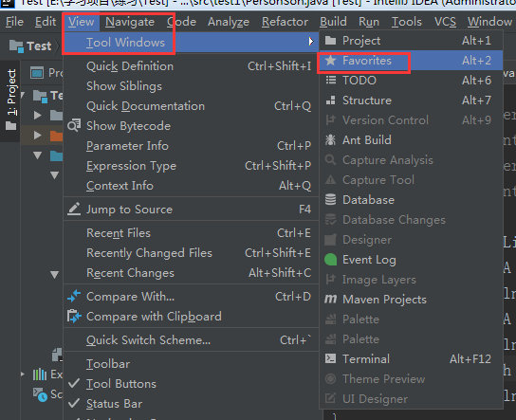Click the Test project breadcrumb
This screenshot has height=420, width=516.
tap(30, 46)
